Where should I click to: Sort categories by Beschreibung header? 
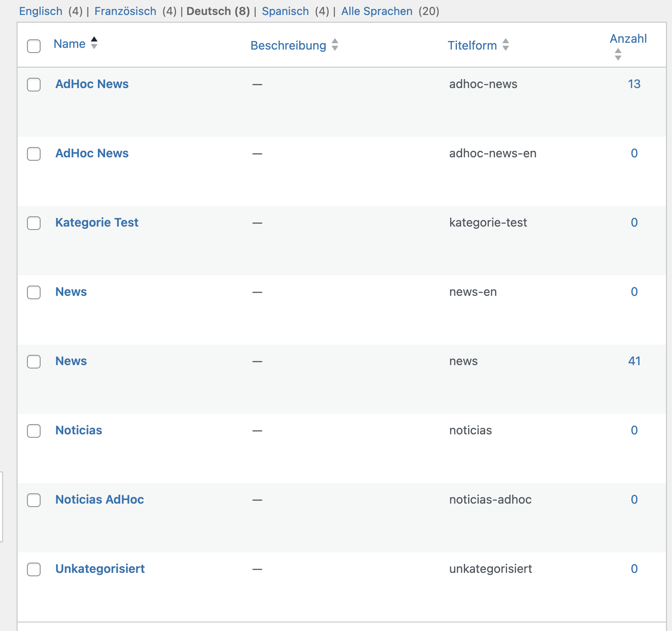(x=288, y=45)
